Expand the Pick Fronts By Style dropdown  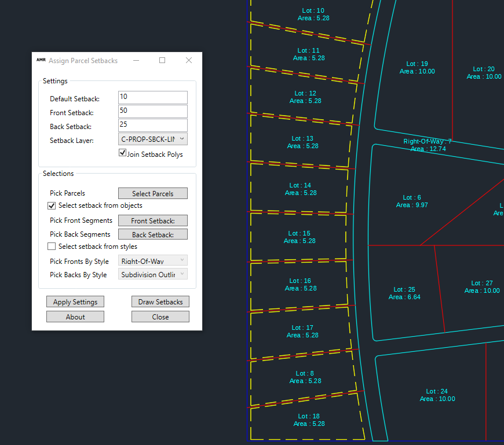click(x=181, y=260)
